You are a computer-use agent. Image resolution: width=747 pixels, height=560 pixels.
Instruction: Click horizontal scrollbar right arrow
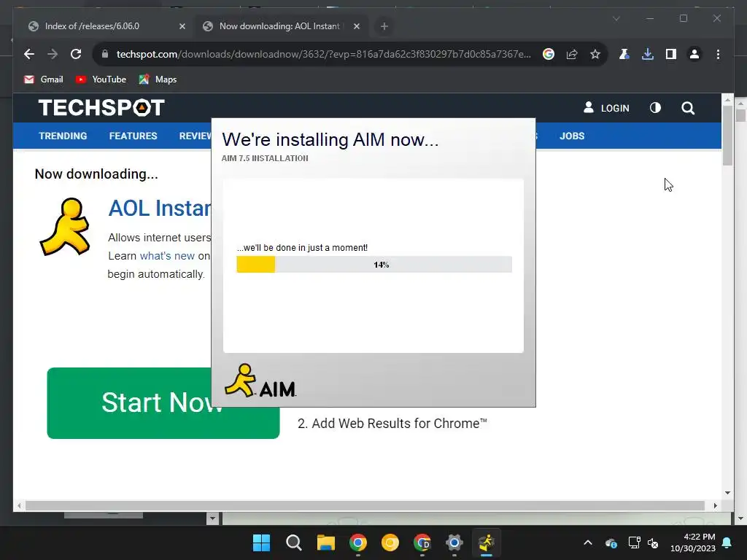coord(715,506)
